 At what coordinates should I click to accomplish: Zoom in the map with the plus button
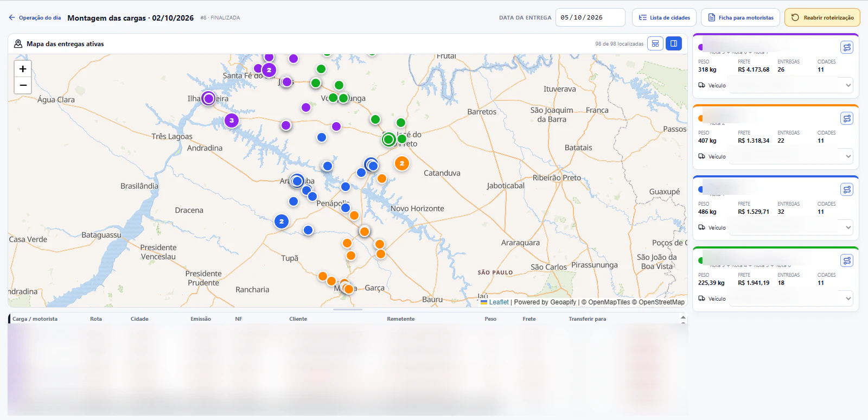pyautogui.click(x=23, y=69)
